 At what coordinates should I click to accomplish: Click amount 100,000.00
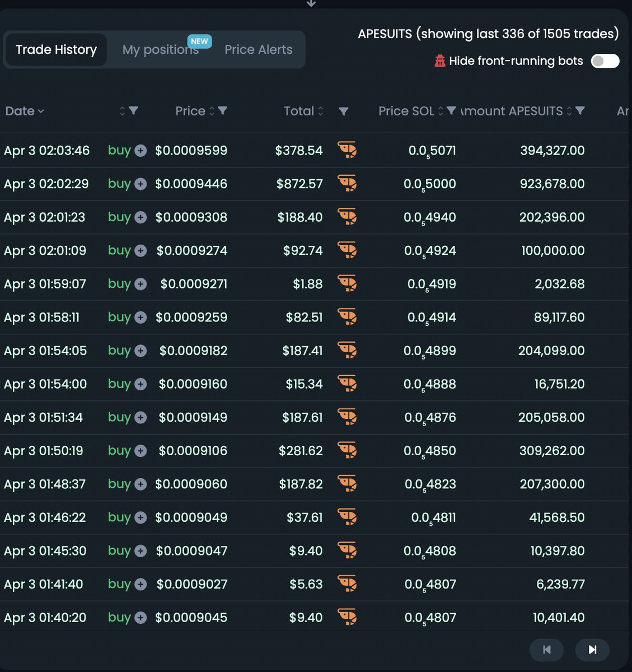[553, 250]
